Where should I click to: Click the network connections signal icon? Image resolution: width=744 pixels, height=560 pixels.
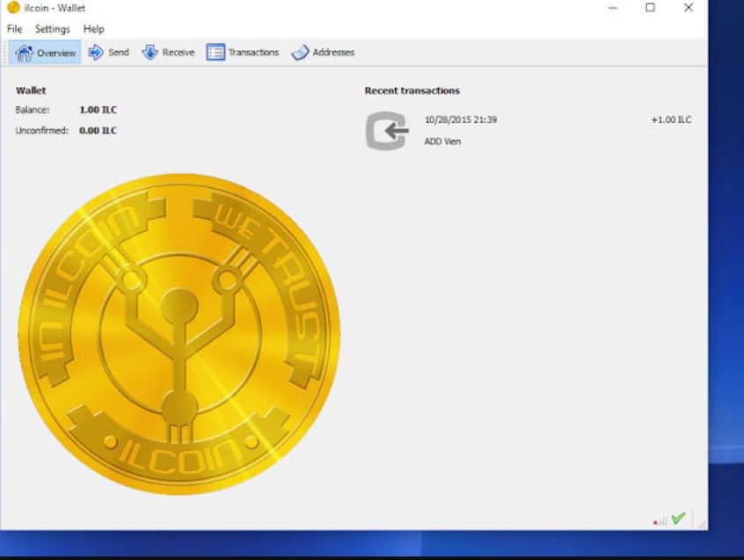click(x=660, y=520)
